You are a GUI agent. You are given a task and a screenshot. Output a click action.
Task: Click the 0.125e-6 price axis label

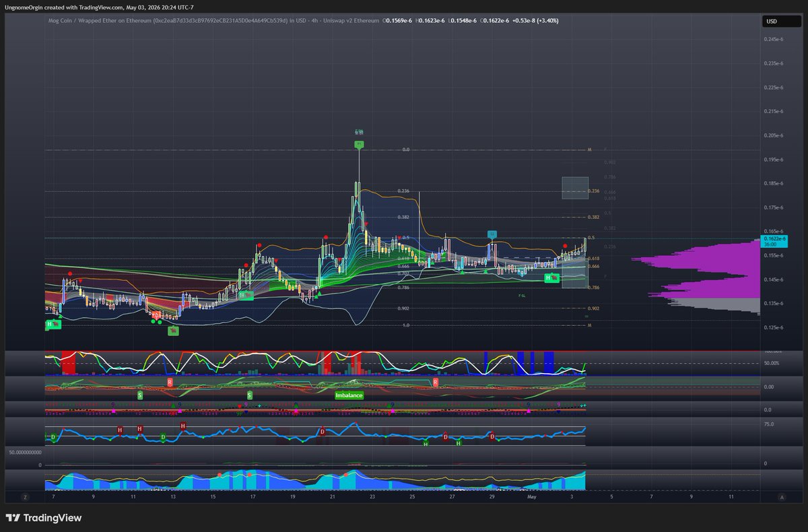point(774,327)
